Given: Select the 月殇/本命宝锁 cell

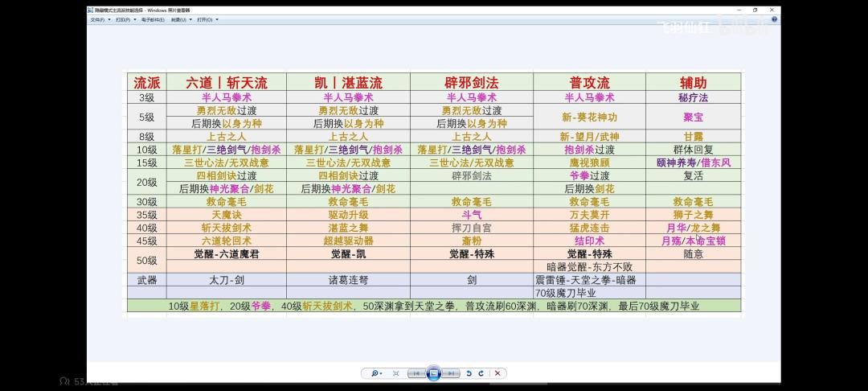Looking at the screenshot, I should pos(693,241).
